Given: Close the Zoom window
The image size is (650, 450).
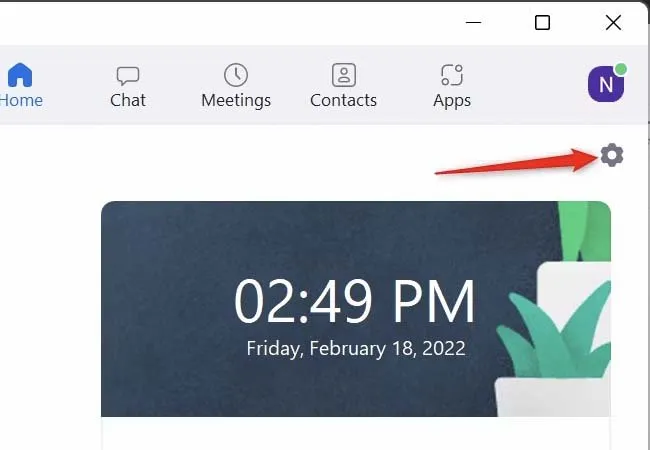Looking at the screenshot, I should (x=613, y=22).
